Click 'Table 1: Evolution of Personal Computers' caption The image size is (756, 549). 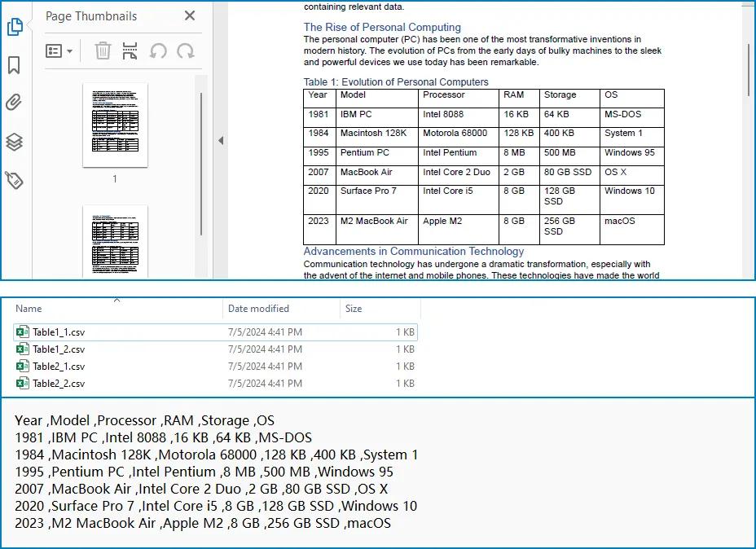click(396, 82)
